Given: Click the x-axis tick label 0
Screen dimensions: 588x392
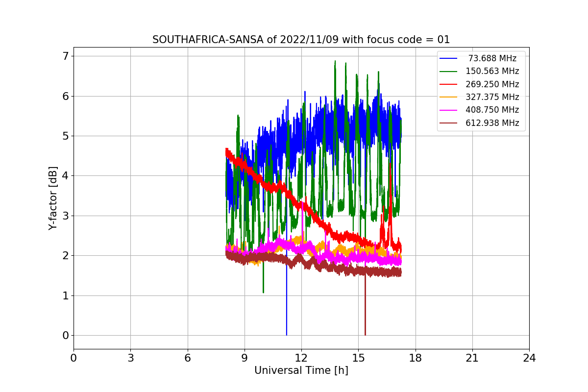Looking at the screenshot, I should pyautogui.click(x=73, y=358).
